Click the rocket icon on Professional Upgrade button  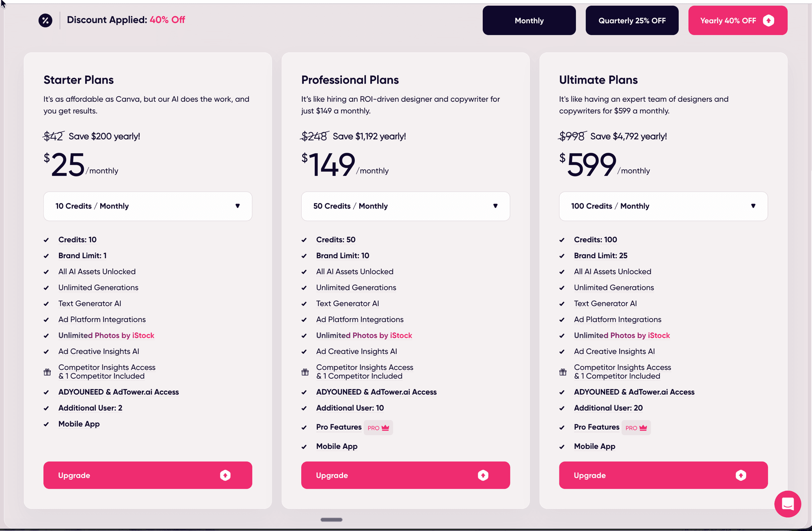pyautogui.click(x=483, y=475)
